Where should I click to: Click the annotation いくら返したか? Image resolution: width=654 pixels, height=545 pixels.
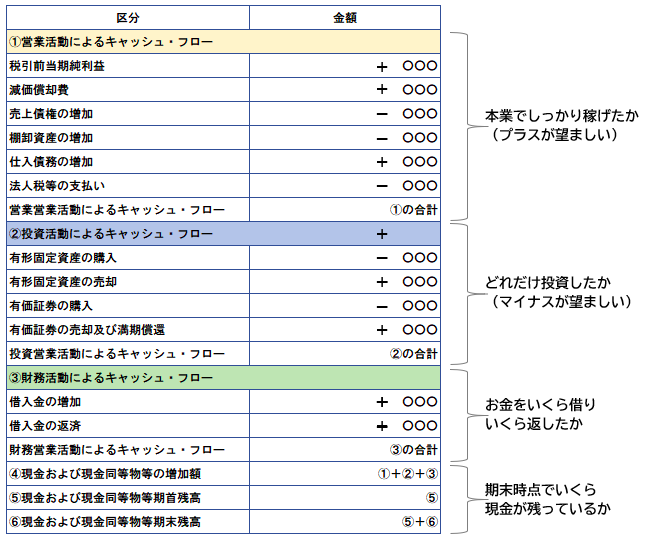[534, 424]
